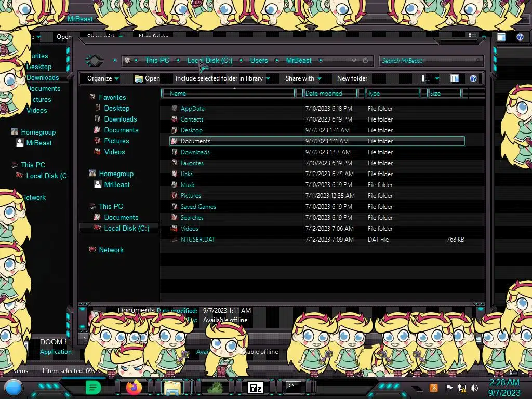Switch to File Explorer on taskbar
This screenshot has height=399, width=532.
[172, 388]
